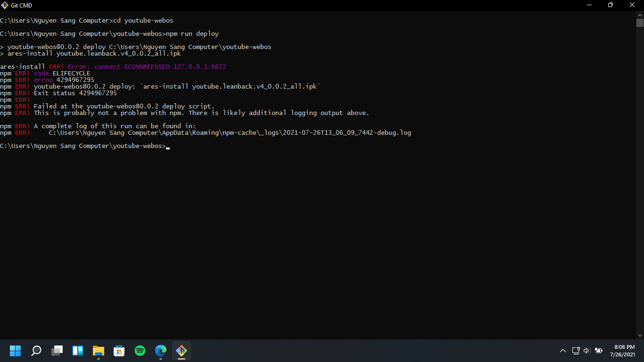
Task: Click the "127.0.0.1:6622" address text
Action: pyautogui.click(x=200, y=67)
